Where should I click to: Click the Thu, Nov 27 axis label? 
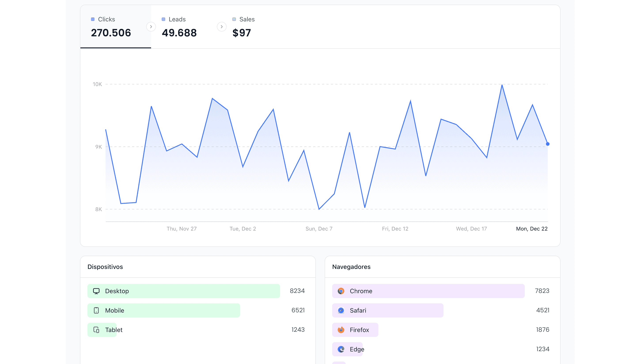click(182, 229)
